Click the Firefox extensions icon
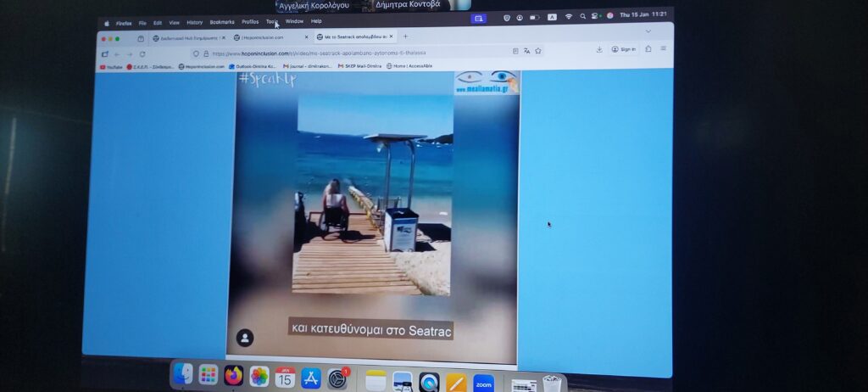The image size is (868, 392). [x=648, y=49]
